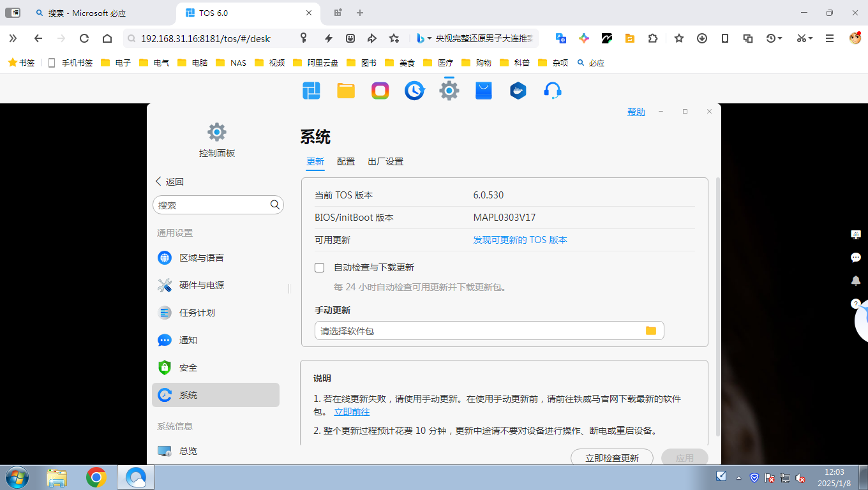The width and height of the screenshot is (868, 490).
Task: Open the resource monitor panel on right edge
Action: coord(856,234)
